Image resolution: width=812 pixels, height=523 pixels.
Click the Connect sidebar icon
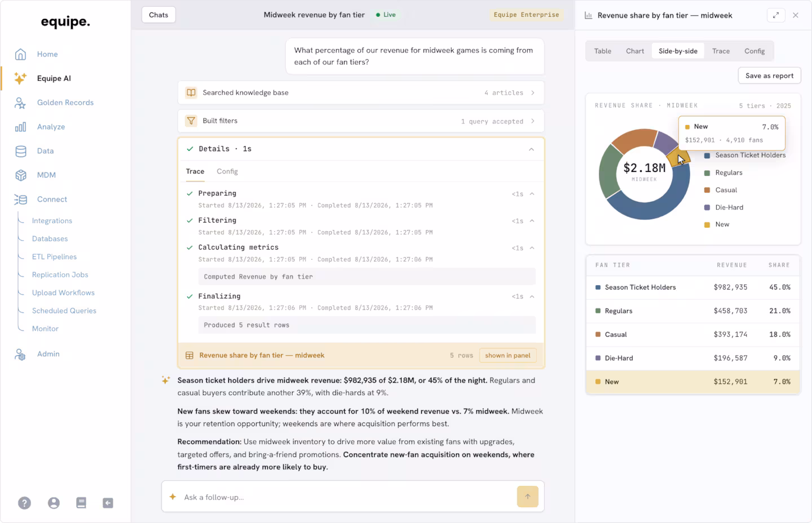(20, 200)
